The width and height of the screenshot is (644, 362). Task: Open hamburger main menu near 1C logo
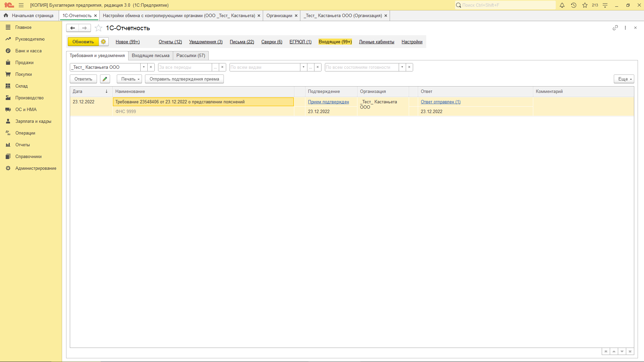(21, 5)
